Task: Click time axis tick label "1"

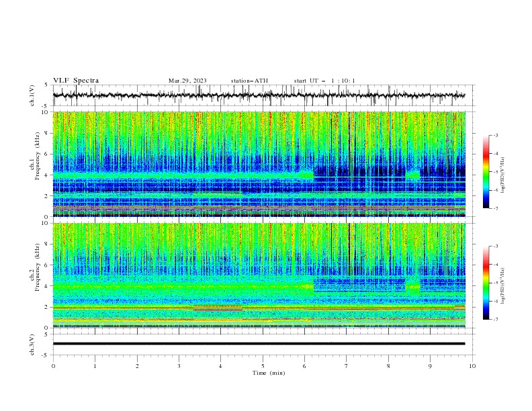Action: 95,366
